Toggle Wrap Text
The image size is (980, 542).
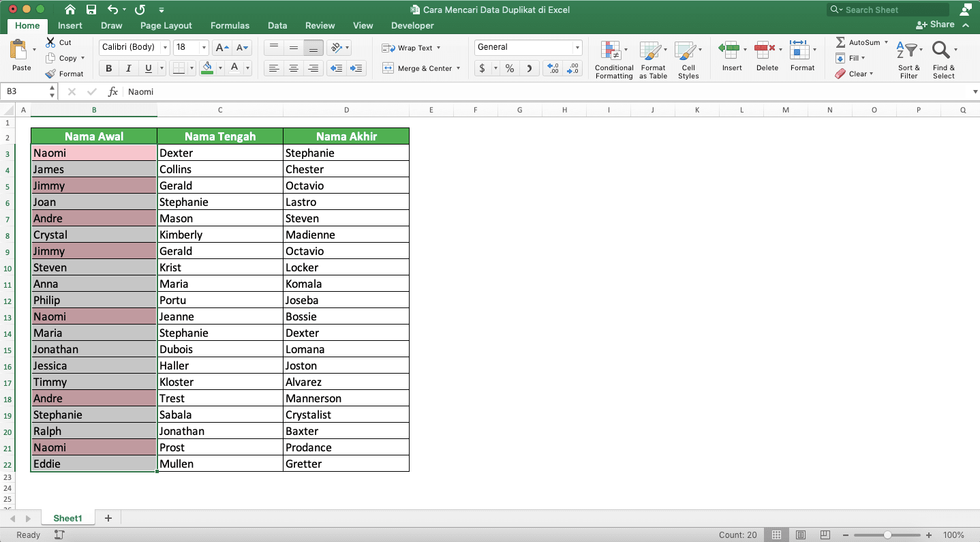coord(410,48)
